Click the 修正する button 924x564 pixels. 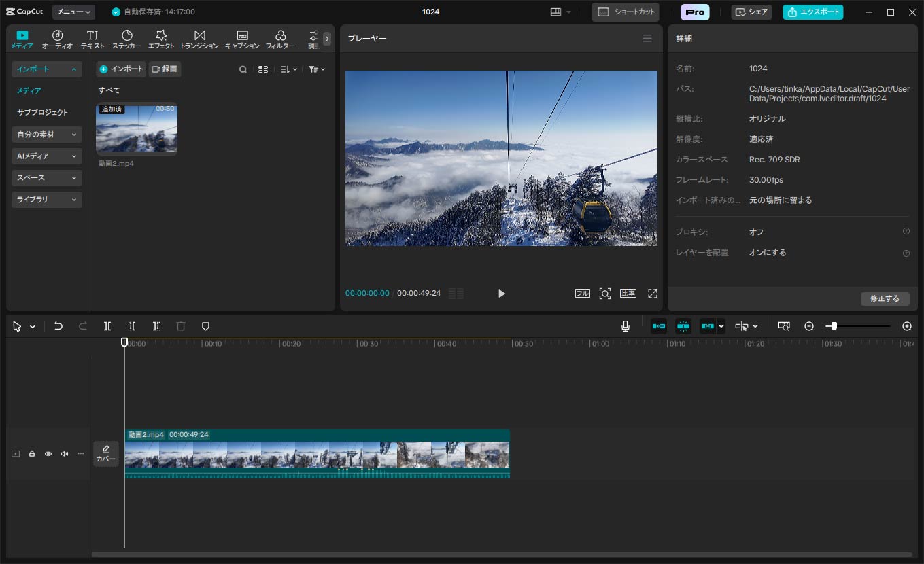[884, 298]
